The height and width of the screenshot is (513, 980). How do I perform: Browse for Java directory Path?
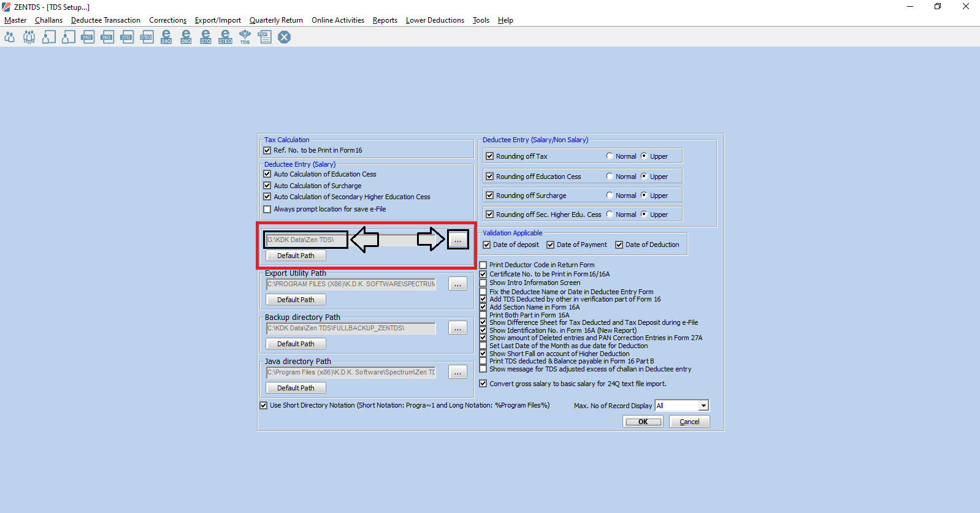point(457,372)
